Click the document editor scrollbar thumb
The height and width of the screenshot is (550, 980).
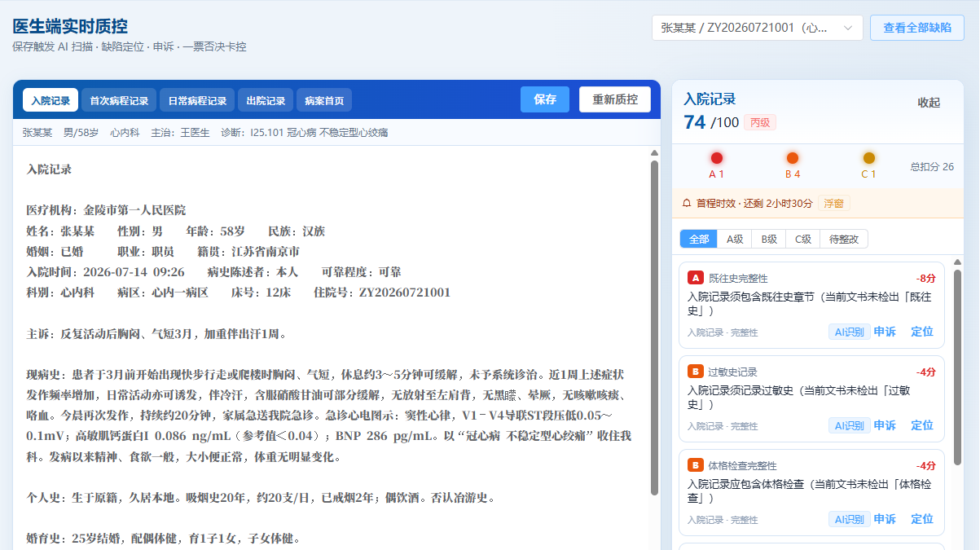[654, 327]
